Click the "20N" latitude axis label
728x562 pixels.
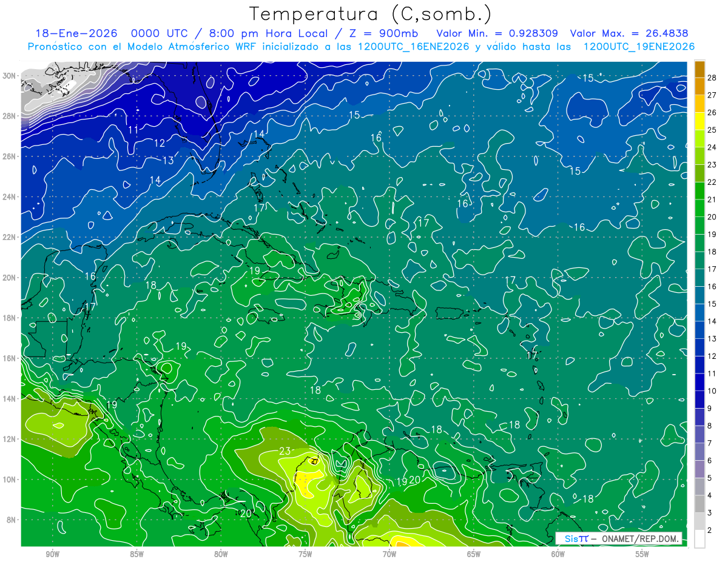pyautogui.click(x=9, y=278)
